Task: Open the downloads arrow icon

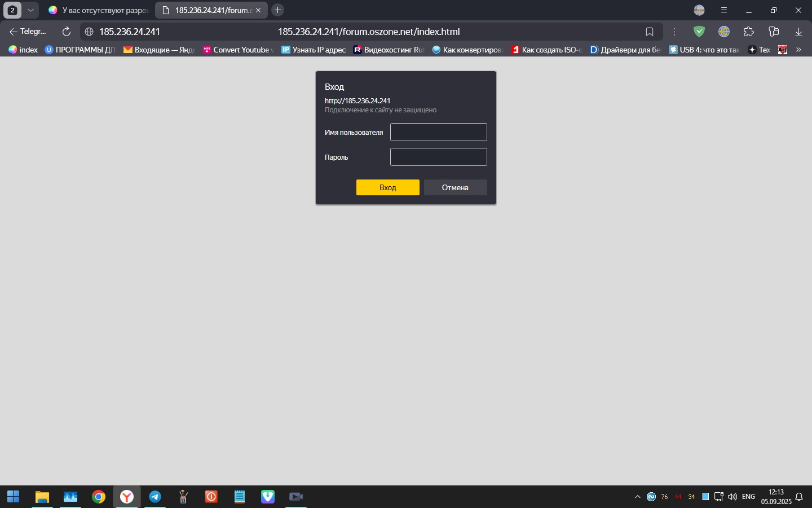Action: [x=798, y=32]
